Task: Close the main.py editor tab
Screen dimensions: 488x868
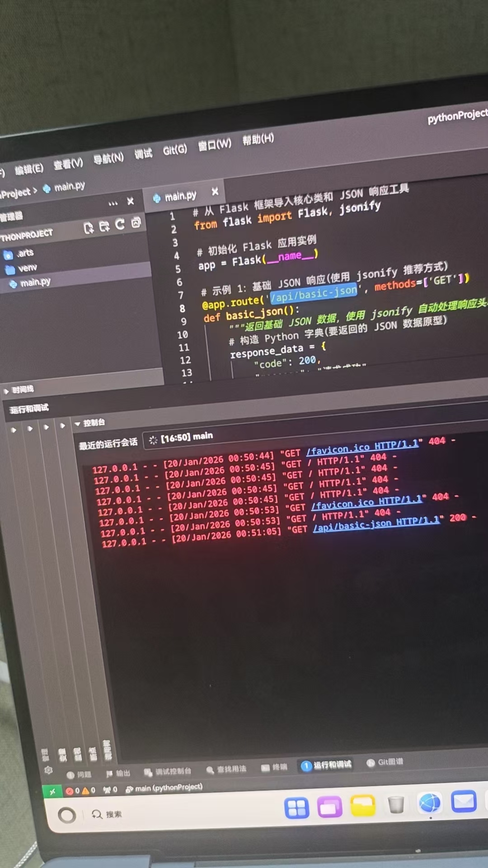Action: click(x=215, y=192)
